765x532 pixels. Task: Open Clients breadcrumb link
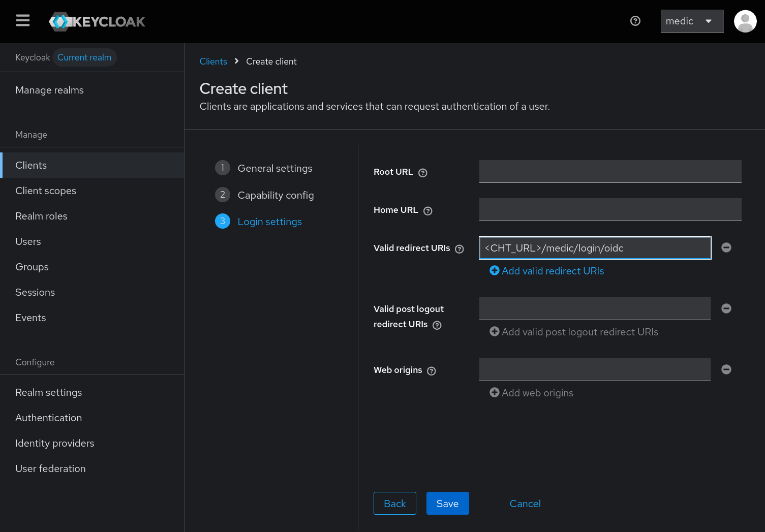[213, 61]
